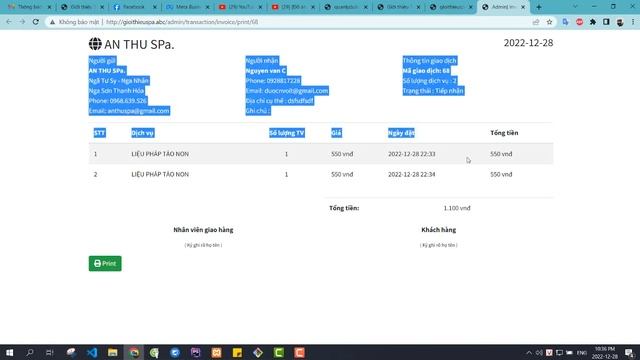Switch to the Meta Business tab

[x=188, y=7]
